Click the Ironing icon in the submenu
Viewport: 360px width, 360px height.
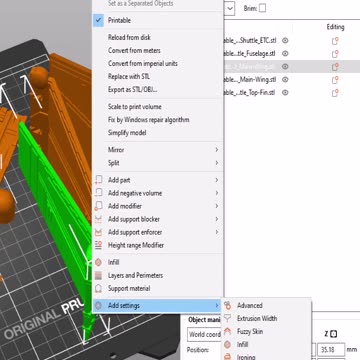(x=228, y=357)
